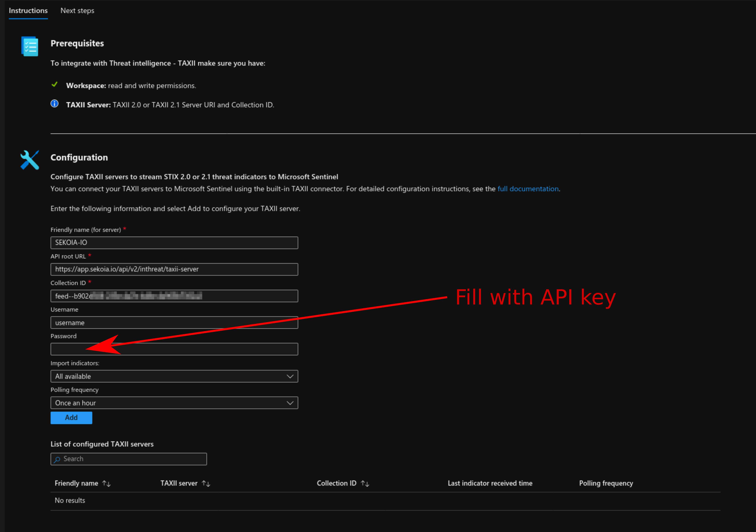Expand the Import indicators dropdown
Viewport: 756px width, 532px height.
[x=174, y=376]
